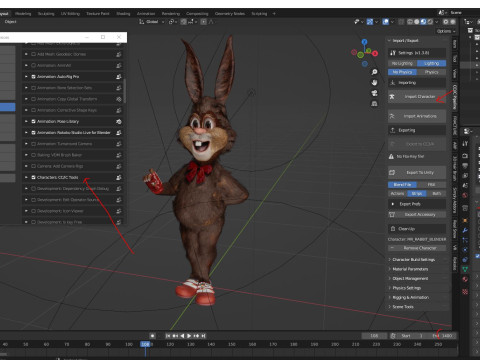480x360 pixels.
Task: Open viewport Options dropdown
Action: (x=446, y=31)
